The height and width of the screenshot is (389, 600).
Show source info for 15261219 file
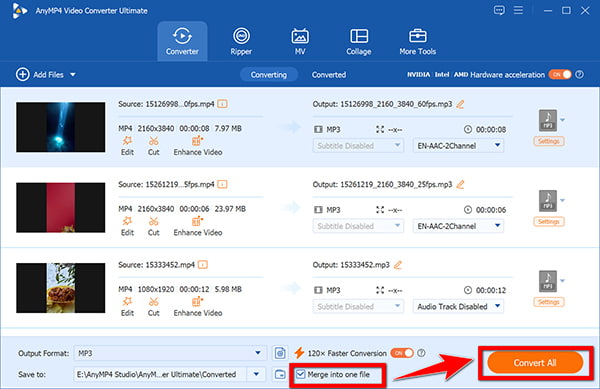tap(222, 184)
